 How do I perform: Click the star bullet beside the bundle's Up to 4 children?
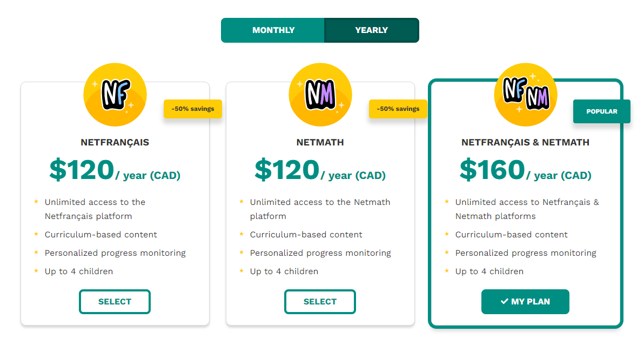click(447, 270)
